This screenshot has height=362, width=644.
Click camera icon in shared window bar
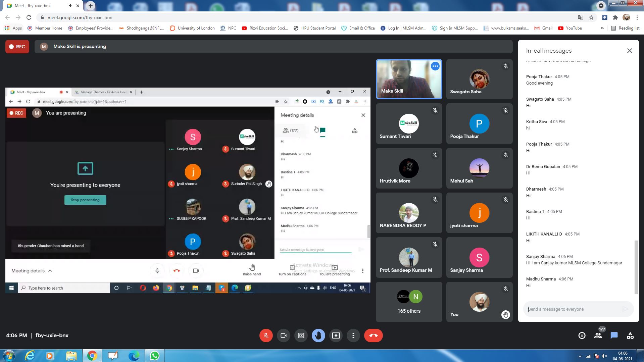196,271
